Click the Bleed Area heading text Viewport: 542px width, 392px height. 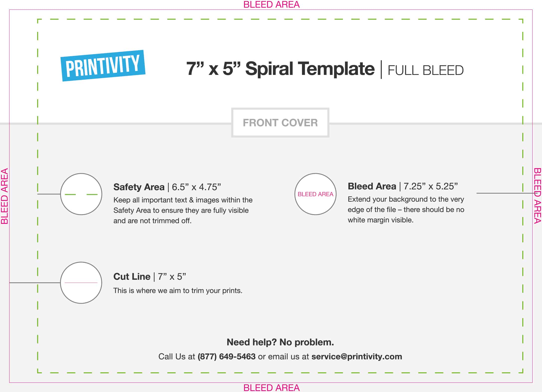(372, 186)
